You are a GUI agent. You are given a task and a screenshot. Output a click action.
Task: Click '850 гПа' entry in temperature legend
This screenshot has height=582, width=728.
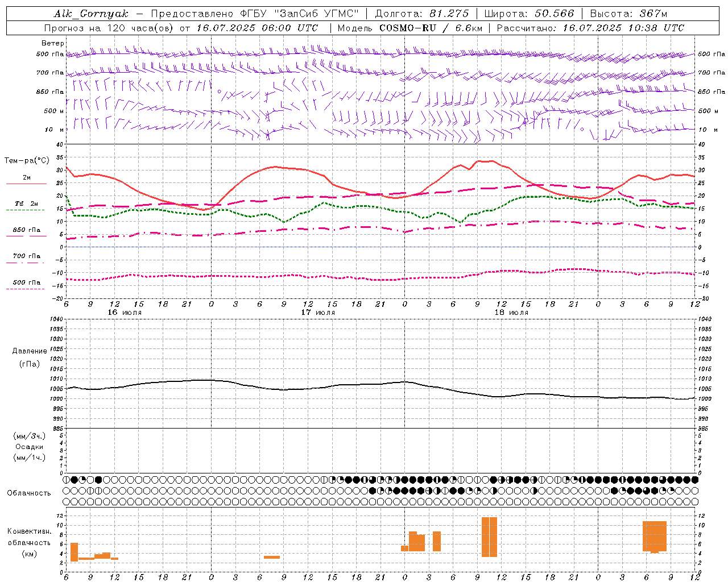point(26,230)
